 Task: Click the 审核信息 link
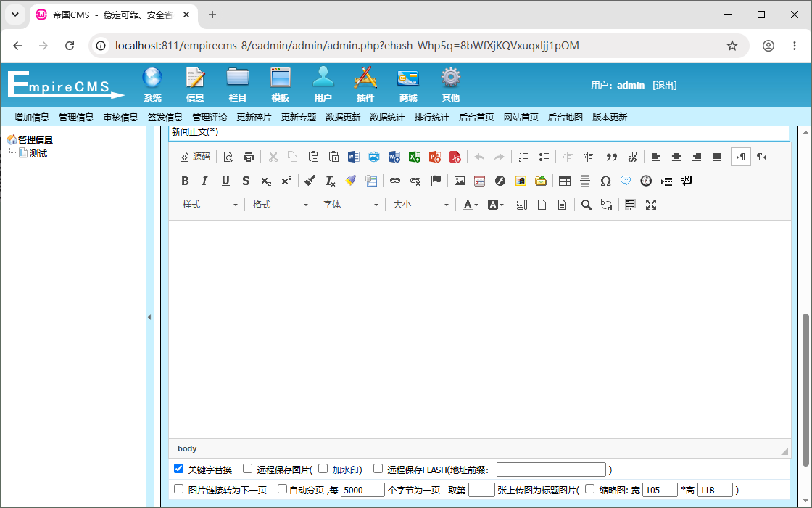tap(120, 117)
